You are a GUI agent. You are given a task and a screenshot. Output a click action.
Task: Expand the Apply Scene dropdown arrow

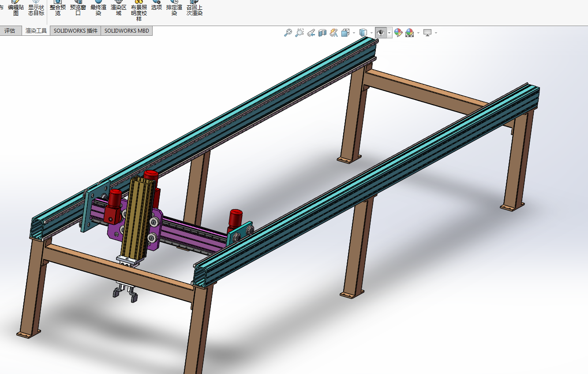tap(418, 33)
